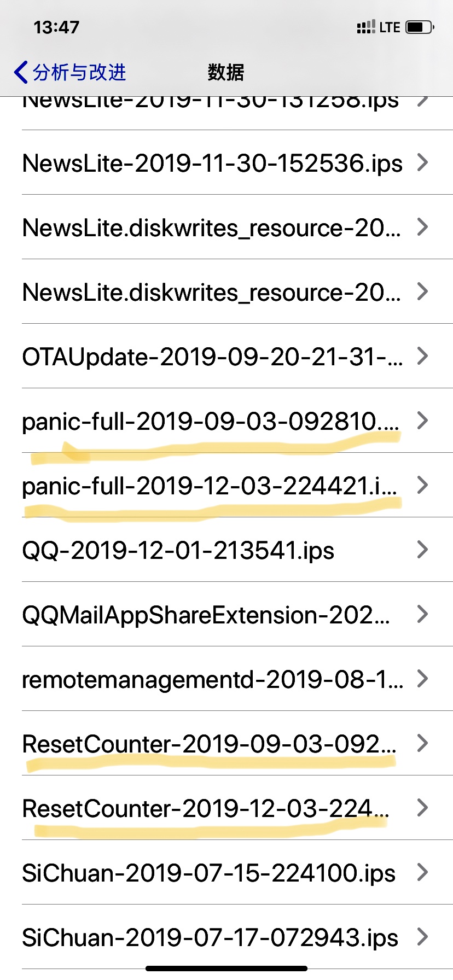
Task: Open NewsLite-2019-11-30-152536.ips log
Action: coord(212,163)
